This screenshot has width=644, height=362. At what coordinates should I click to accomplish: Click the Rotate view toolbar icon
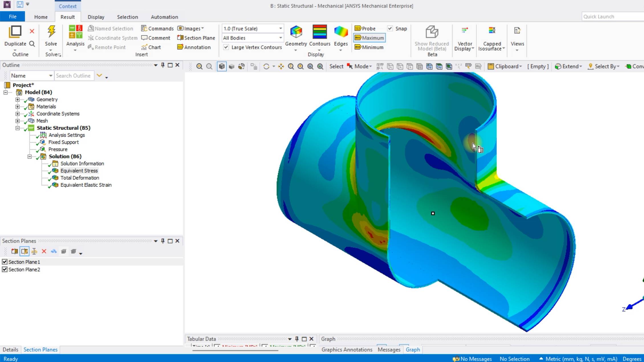point(266,66)
